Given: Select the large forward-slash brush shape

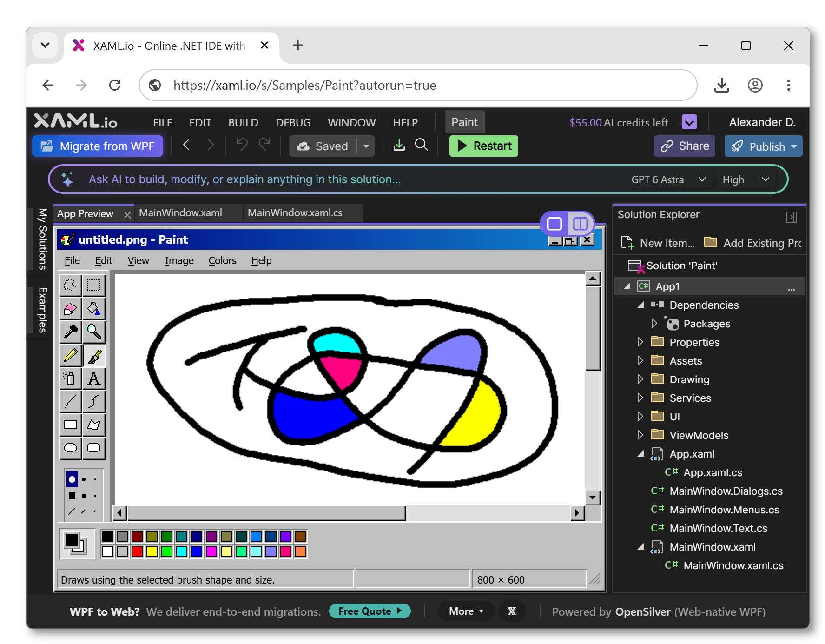Looking at the screenshot, I should point(72,512).
